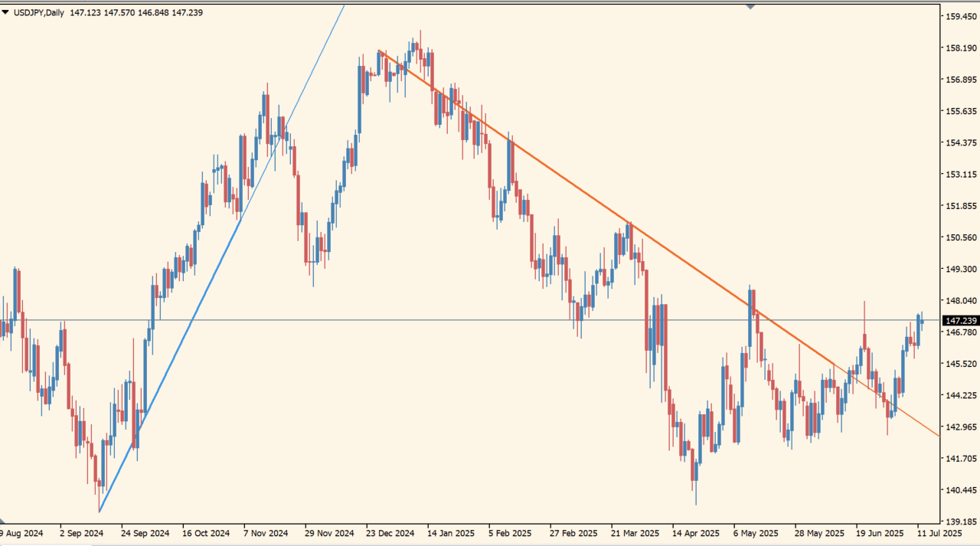The image size is (980, 546).
Task: Click the 14 Jan 2025 date label
Action: pyautogui.click(x=451, y=533)
